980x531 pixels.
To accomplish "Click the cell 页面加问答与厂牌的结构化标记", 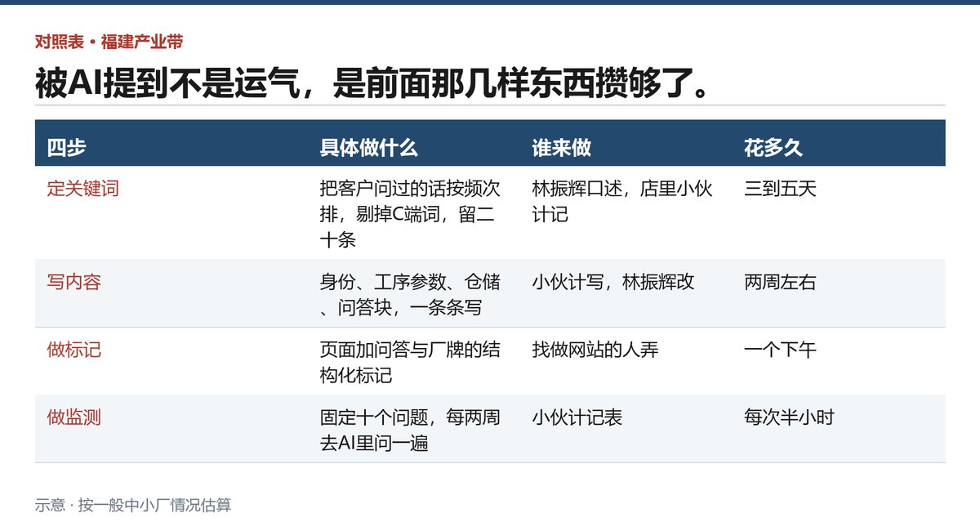I will 410,363.
